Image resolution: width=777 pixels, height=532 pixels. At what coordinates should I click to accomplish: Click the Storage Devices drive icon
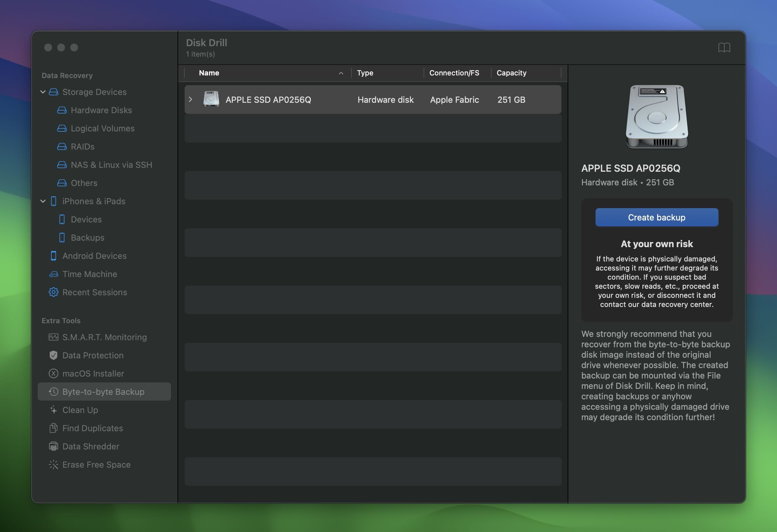point(54,92)
